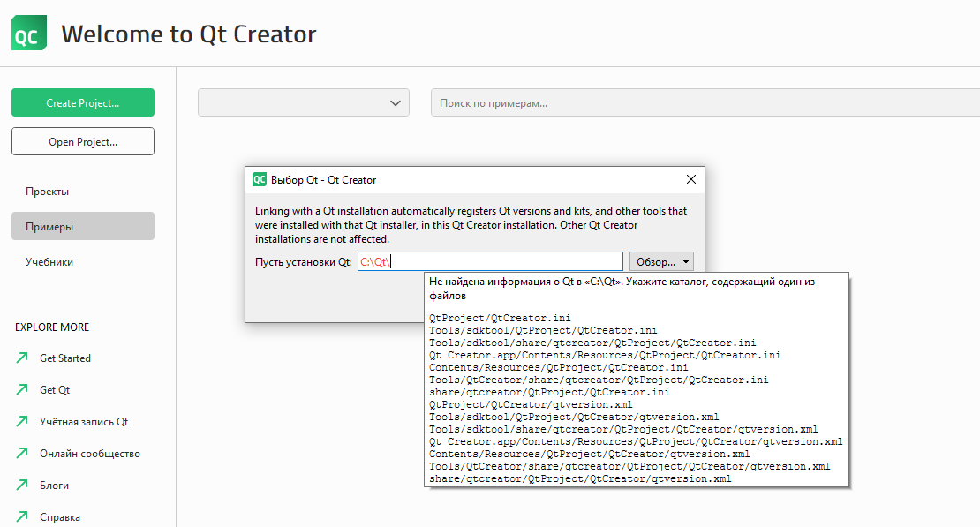Click the share/qtcreator/QtProject/QtCreator.ini line

[549, 392]
